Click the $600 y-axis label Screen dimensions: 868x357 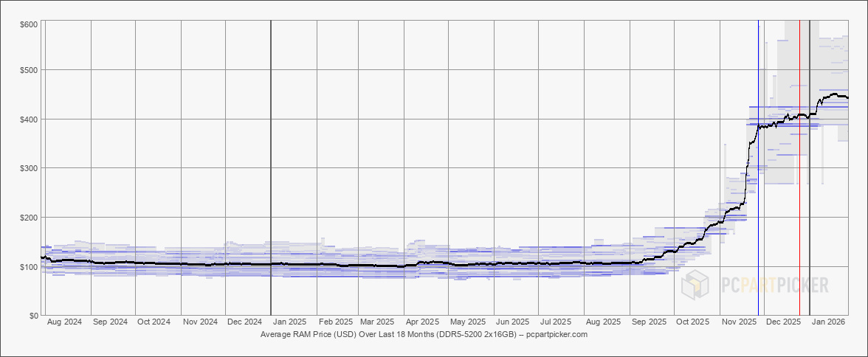[30, 25]
